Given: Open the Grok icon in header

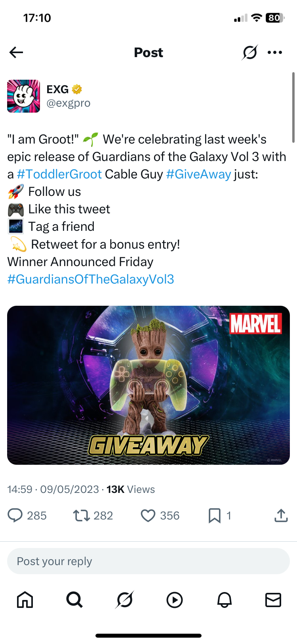Looking at the screenshot, I should point(249,52).
